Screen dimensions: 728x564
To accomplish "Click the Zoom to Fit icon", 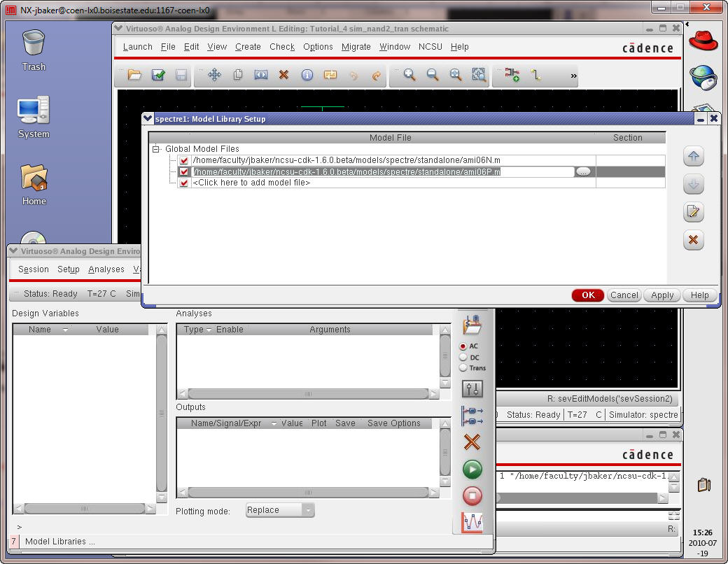I will pyautogui.click(x=456, y=75).
